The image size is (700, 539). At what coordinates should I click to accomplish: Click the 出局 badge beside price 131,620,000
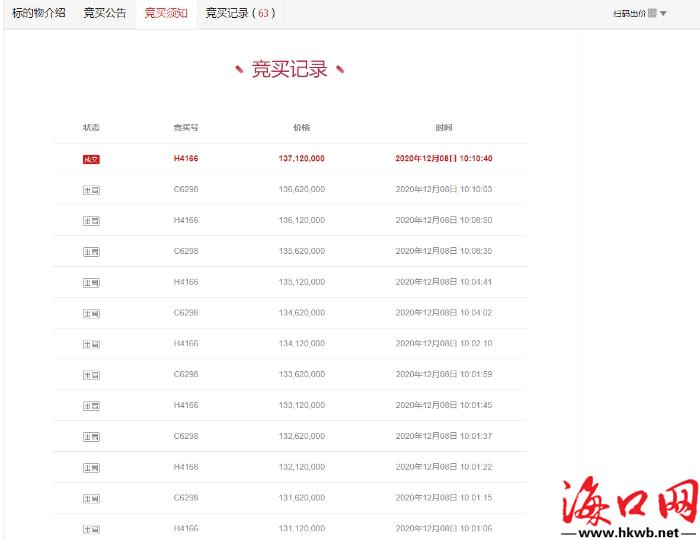pyautogui.click(x=91, y=498)
